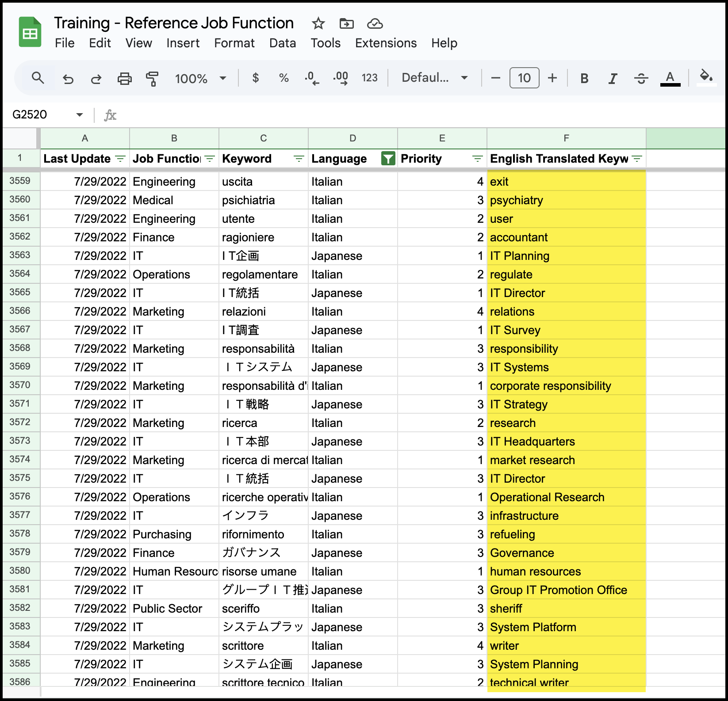Click the formula bar input
This screenshot has height=701, width=728.
pos(420,115)
